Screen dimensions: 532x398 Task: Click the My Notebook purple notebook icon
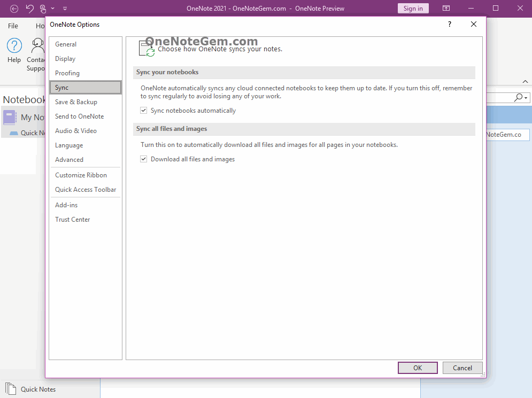10,118
